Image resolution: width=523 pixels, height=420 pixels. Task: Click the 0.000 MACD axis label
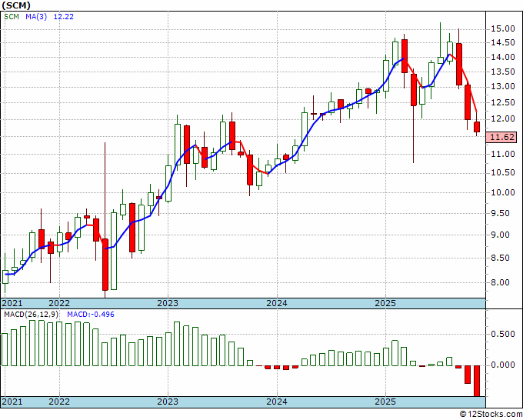click(503, 365)
